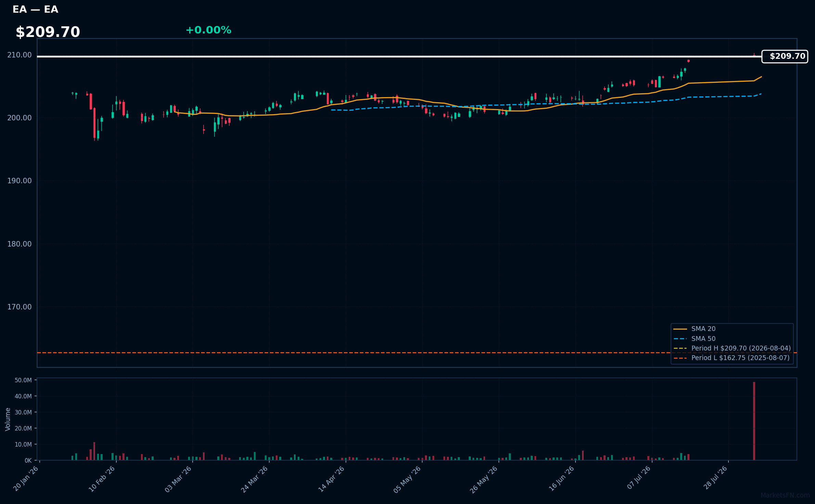Viewport: 815px width, 504px height.
Task: Click the red dashed Period L swatch in legend
Action: point(680,358)
